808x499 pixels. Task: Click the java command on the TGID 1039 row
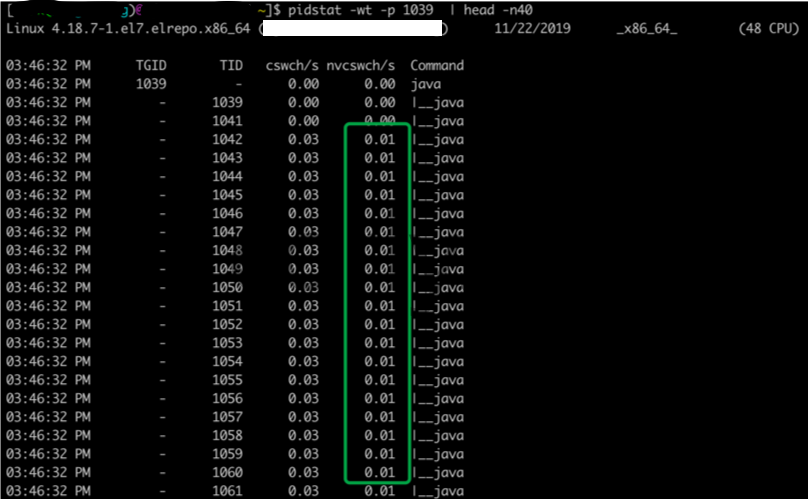[x=426, y=84]
